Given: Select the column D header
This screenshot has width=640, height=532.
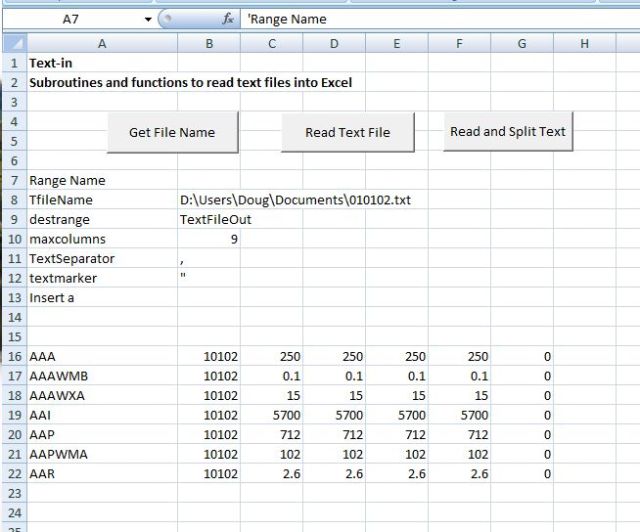Looking at the screenshot, I should [x=334, y=43].
